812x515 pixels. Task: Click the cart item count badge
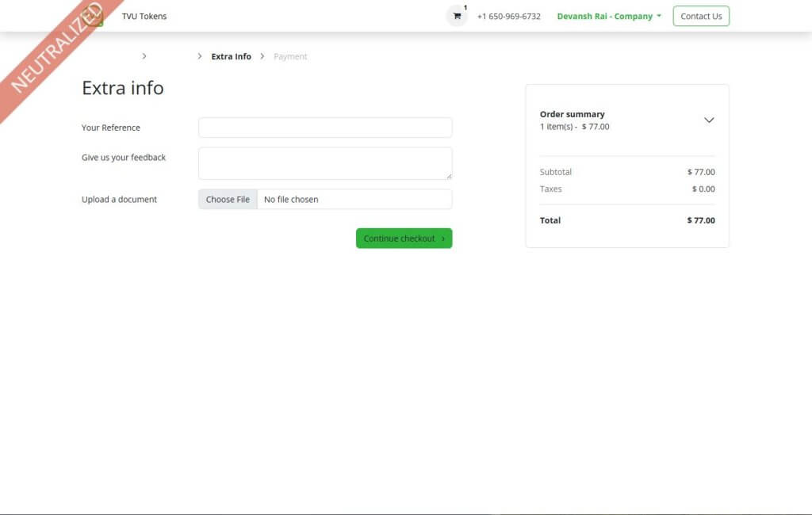point(465,8)
